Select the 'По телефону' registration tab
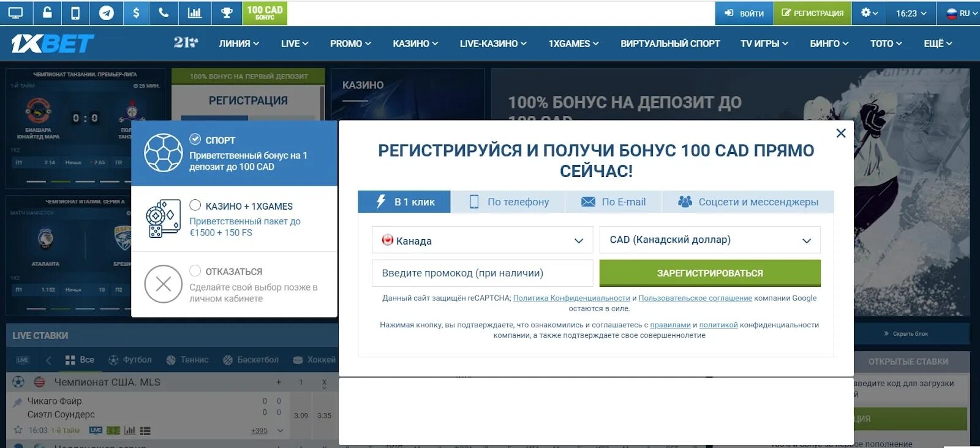 pyautogui.click(x=508, y=202)
